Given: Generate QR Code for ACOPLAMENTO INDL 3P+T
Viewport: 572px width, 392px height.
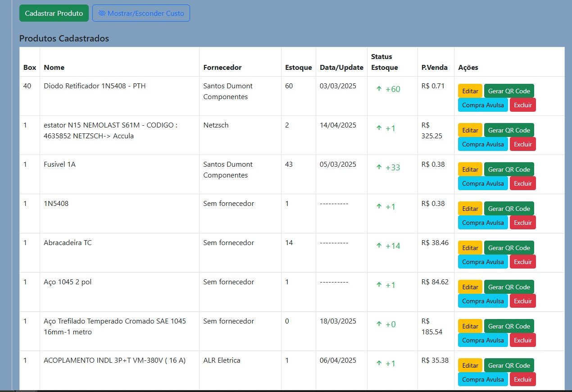Looking at the screenshot, I should [x=509, y=365].
